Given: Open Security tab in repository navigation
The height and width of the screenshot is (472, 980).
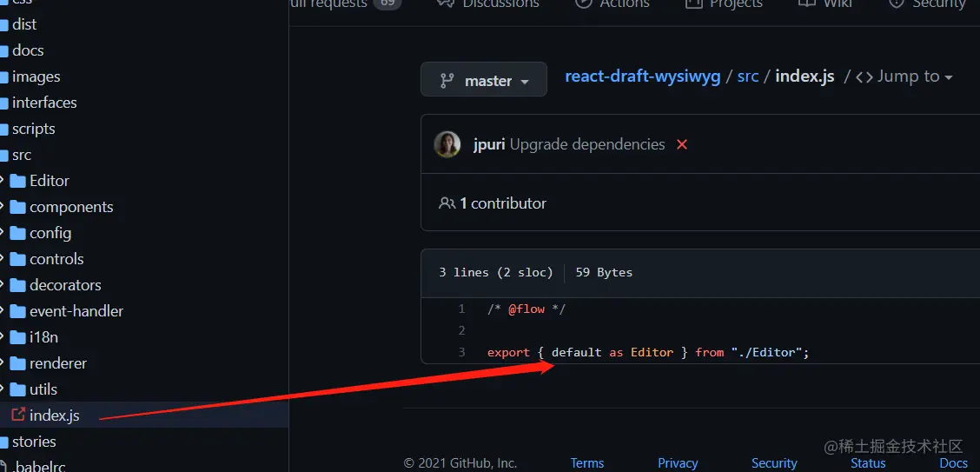Looking at the screenshot, I should click(x=927, y=3).
